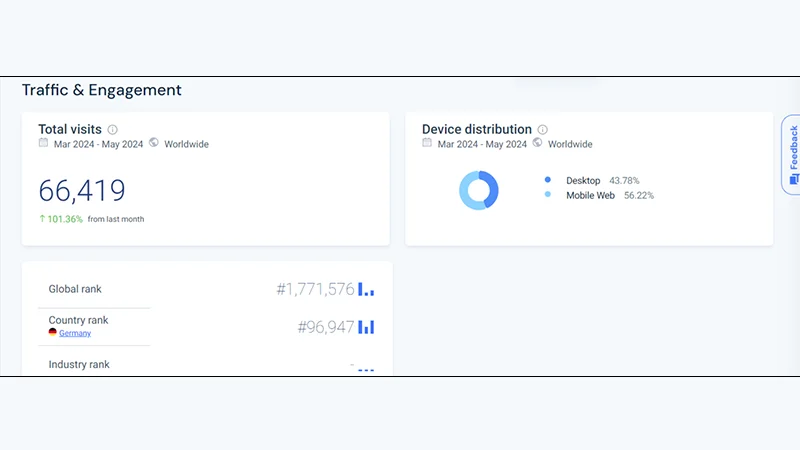
Task: Click the green upward arrow next to 101.36%
Action: pos(42,218)
